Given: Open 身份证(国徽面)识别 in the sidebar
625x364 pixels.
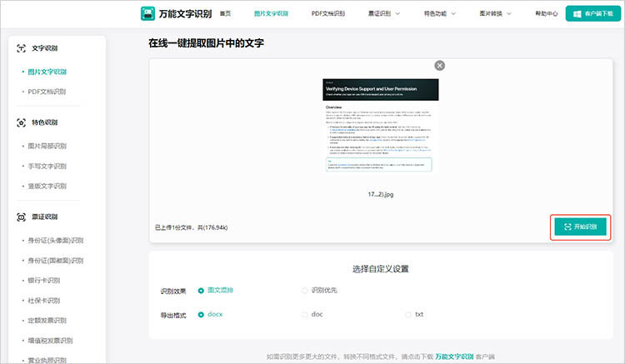Looking at the screenshot, I should pyautogui.click(x=55, y=261).
